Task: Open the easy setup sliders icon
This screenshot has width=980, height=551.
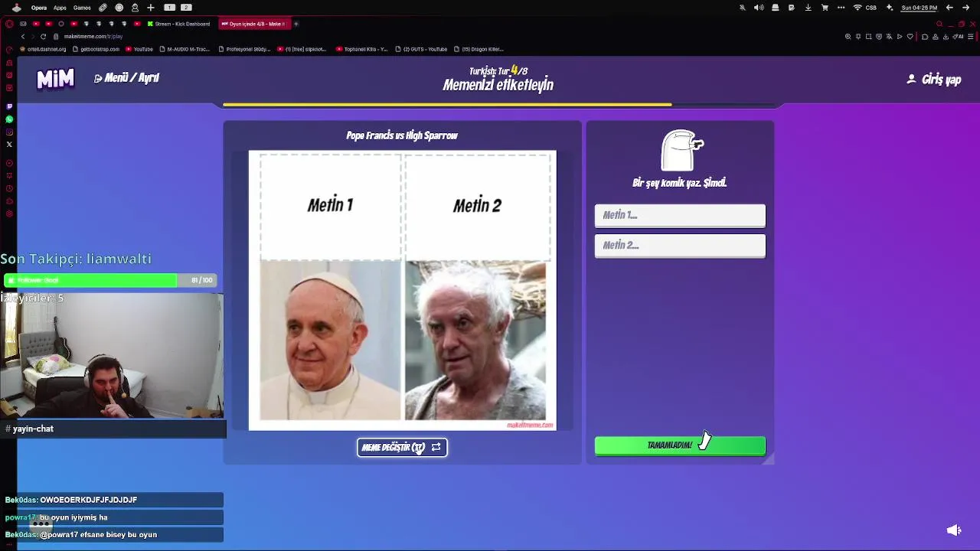Action: point(971,37)
